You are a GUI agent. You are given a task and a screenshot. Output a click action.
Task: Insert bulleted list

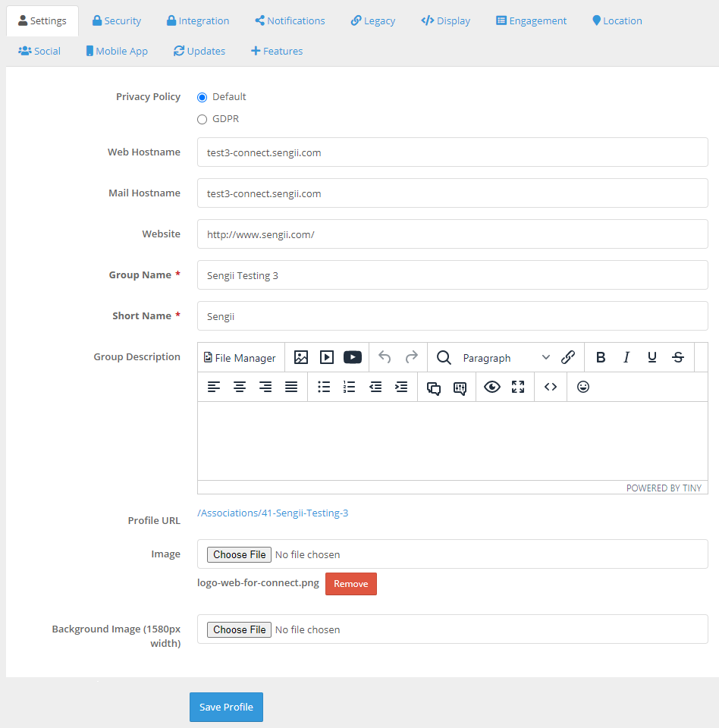[x=324, y=387]
